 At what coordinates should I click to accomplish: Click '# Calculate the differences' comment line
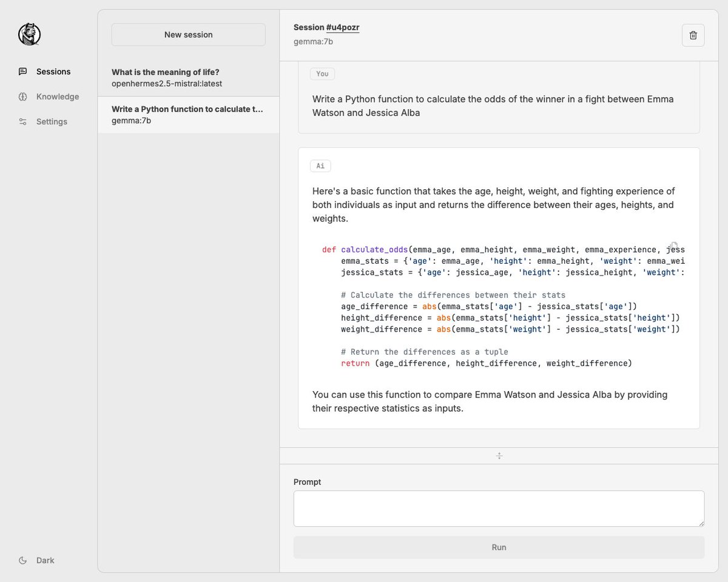click(x=453, y=295)
